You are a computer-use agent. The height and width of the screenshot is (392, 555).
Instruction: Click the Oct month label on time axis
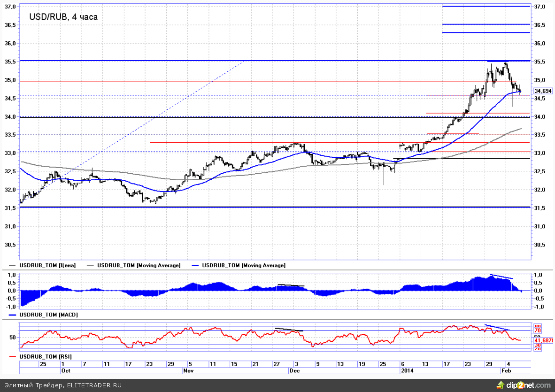(66, 370)
